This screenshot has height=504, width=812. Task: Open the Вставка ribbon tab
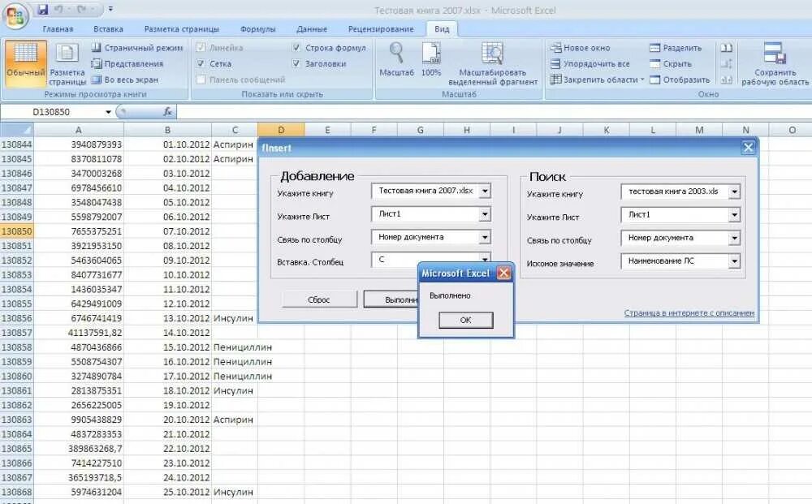108,29
